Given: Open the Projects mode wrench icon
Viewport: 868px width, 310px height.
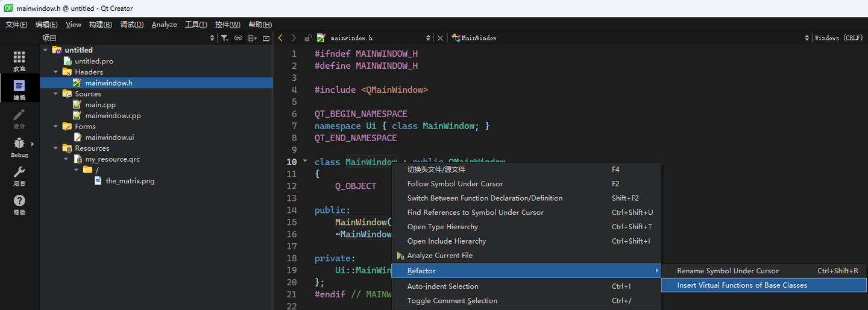Looking at the screenshot, I should click(x=19, y=176).
